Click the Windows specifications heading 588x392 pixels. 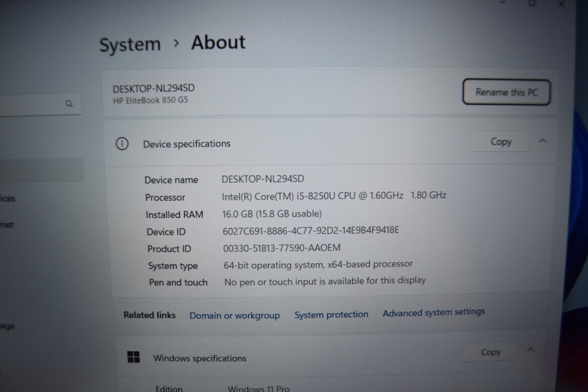(x=199, y=358)
